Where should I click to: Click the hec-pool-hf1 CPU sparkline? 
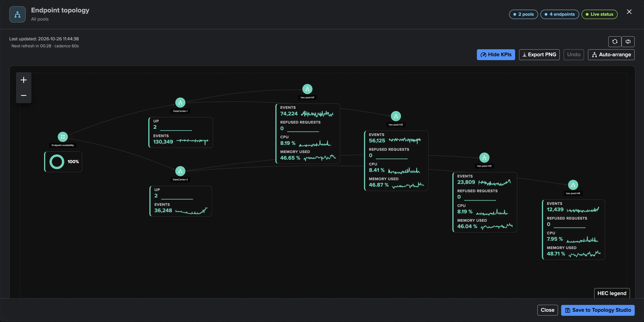tap(315, 144)
